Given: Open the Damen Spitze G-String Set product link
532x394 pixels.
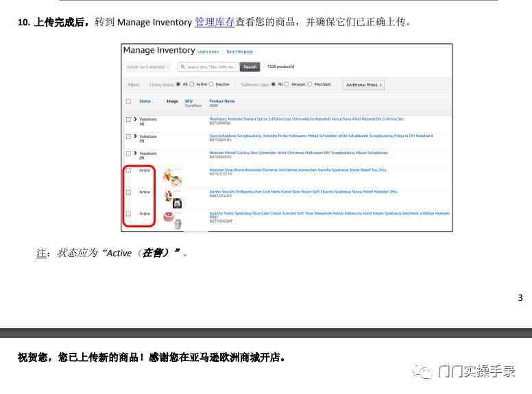Looking at the screenshot, I should point(306,119).
